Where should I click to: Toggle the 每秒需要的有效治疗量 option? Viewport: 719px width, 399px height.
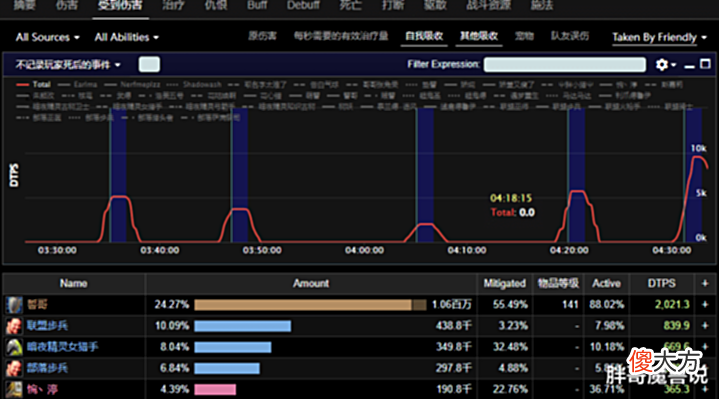[x=341, y=36]
